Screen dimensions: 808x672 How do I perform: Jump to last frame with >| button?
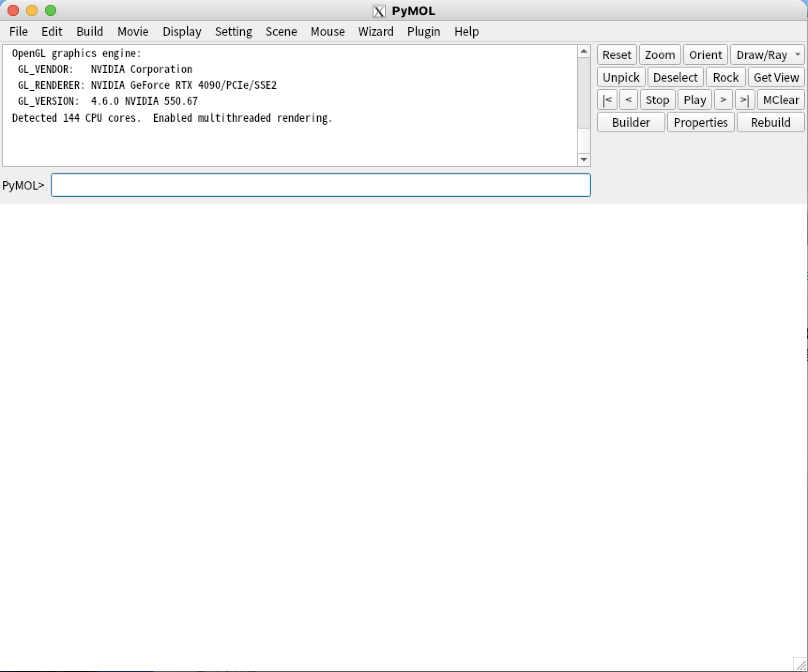click(745, 100)
